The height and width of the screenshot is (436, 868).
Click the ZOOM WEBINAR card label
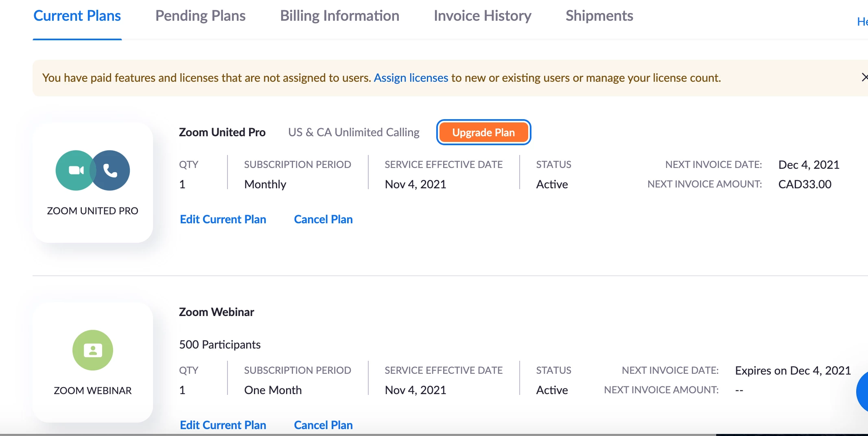(x=92, y=390)
